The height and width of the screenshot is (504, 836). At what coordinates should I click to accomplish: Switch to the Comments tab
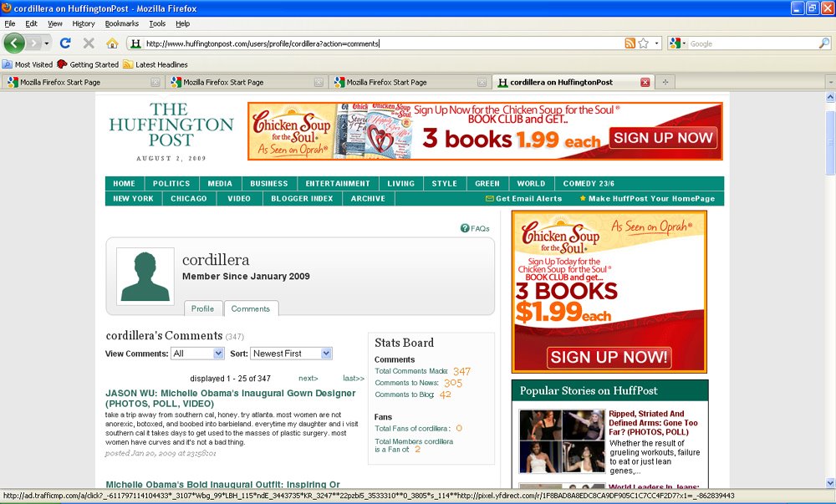(251, 308)
